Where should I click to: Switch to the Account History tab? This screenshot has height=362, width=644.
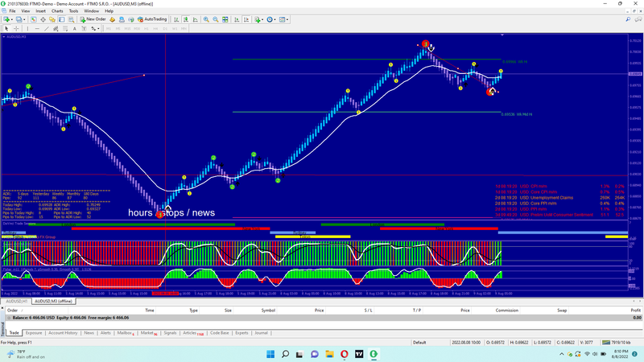tap(63, 332)
